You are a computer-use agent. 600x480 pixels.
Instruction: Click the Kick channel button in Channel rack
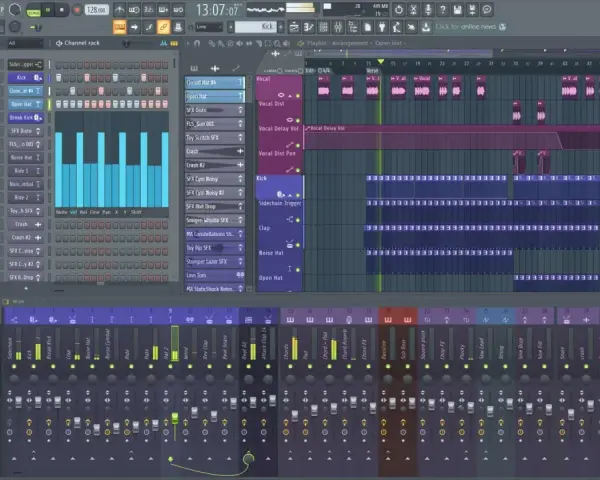click(25, 78)
